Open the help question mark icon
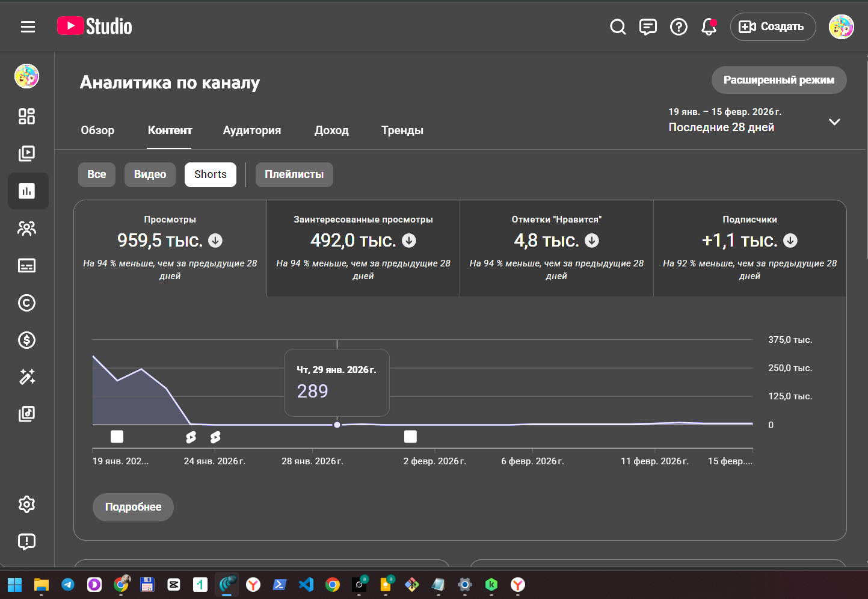Screen dimensions: 868x599 [x=679, y=26]
